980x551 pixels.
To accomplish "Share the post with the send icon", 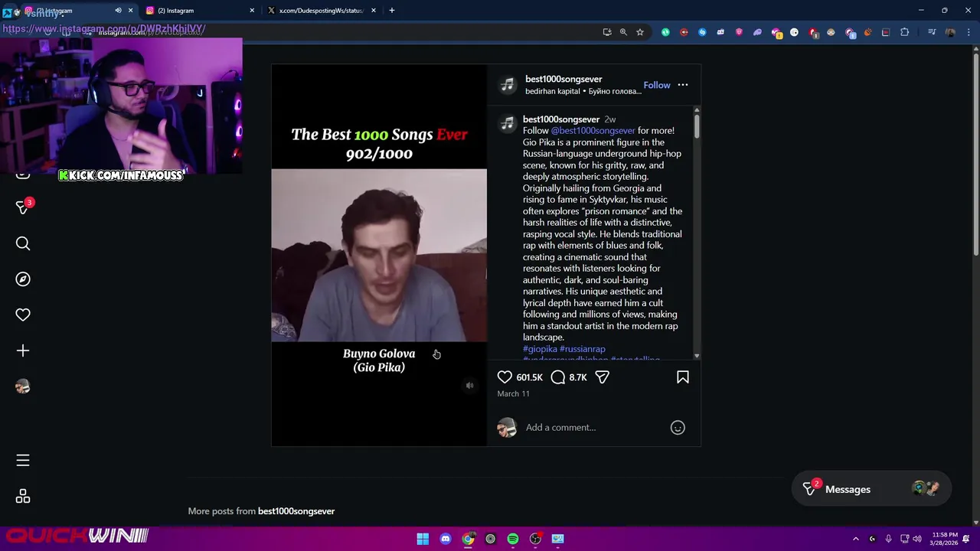I will 602,377.
